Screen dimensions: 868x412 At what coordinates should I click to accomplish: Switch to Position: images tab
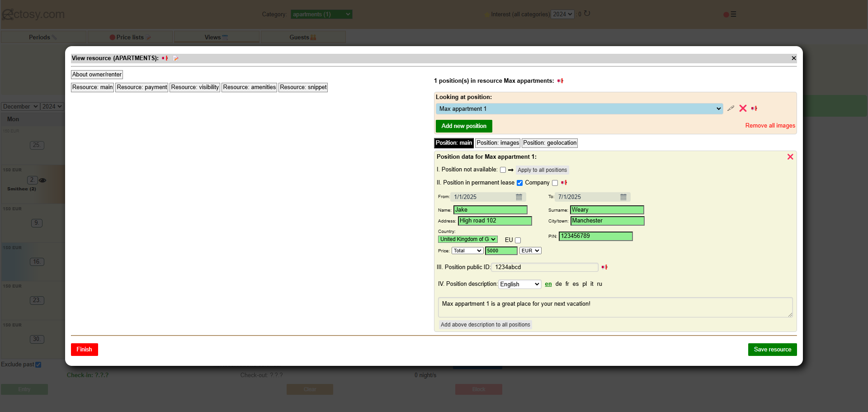[x=498, y=143]
